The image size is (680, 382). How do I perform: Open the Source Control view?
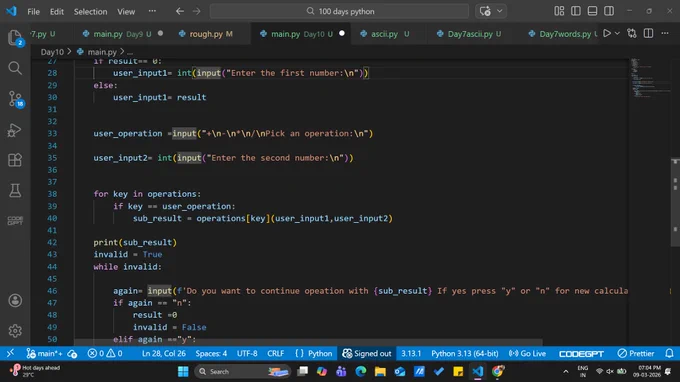pos(16,99)
